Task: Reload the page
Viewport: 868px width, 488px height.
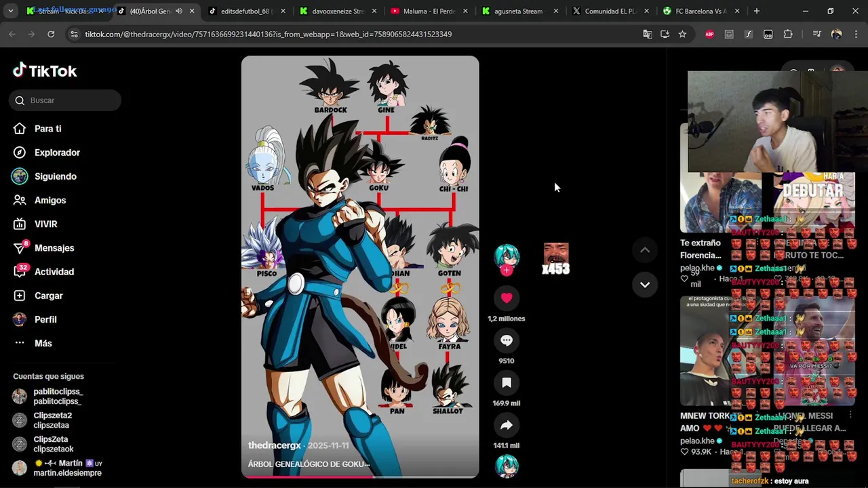Action: 51,34
